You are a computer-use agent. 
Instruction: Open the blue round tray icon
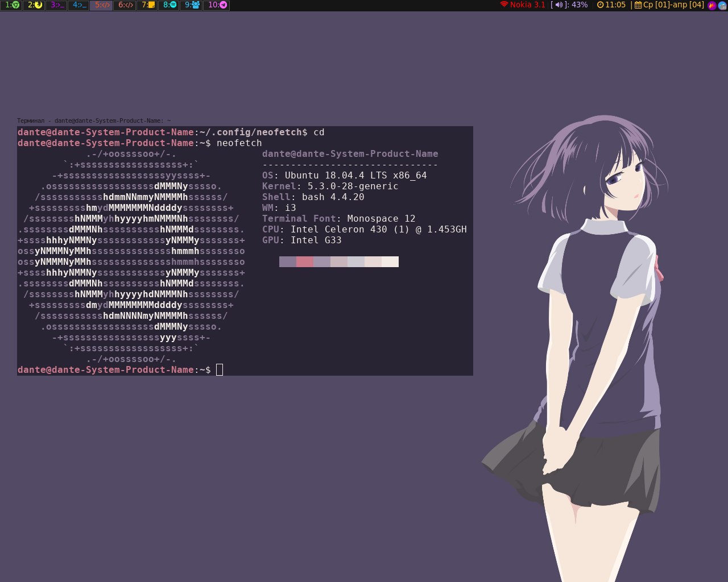click(x=722, y=5)
